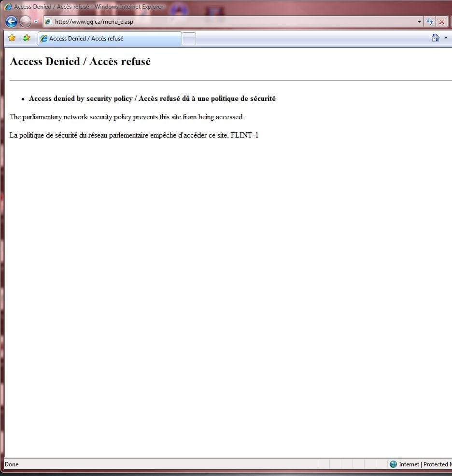Expand the address bar history dropdown
This screenshot has height=476, width=452.
[x=419, y=22]
